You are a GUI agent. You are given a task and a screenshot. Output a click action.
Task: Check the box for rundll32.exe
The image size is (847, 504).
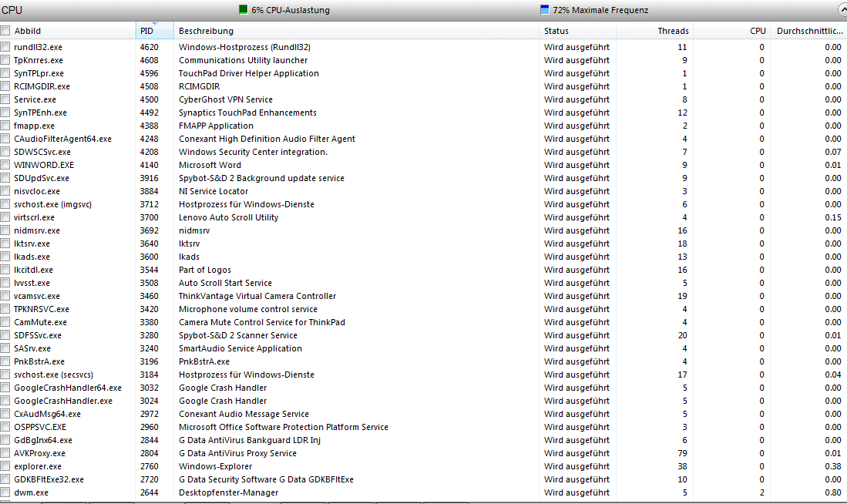tap(5, 47)
